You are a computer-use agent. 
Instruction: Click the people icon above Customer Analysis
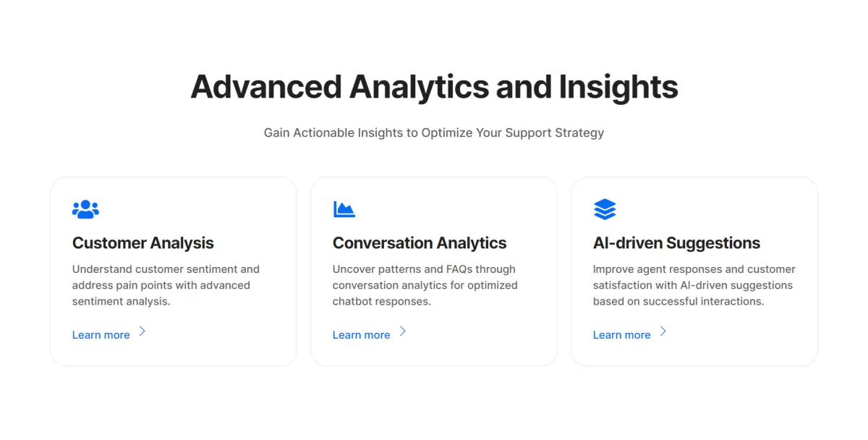[85, 210]
